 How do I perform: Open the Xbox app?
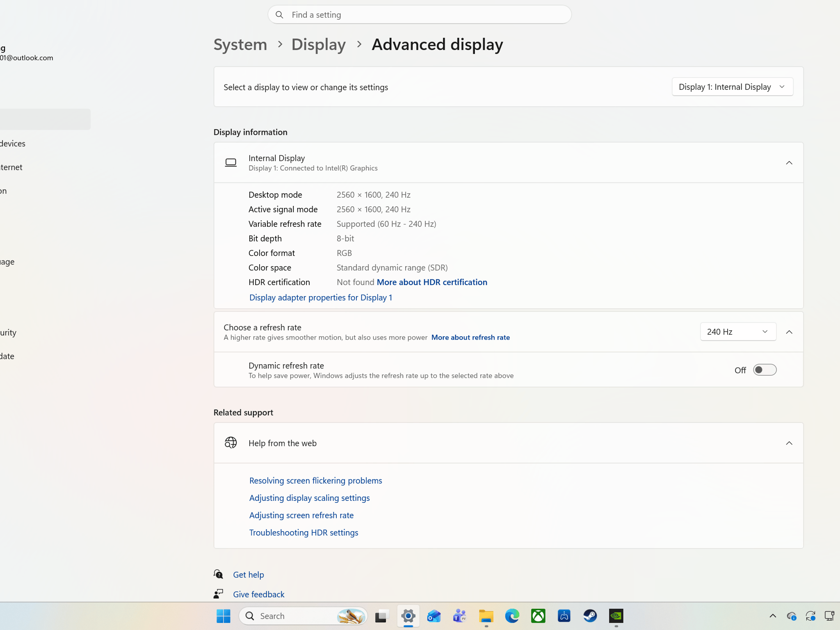click(x=538, y=616)
